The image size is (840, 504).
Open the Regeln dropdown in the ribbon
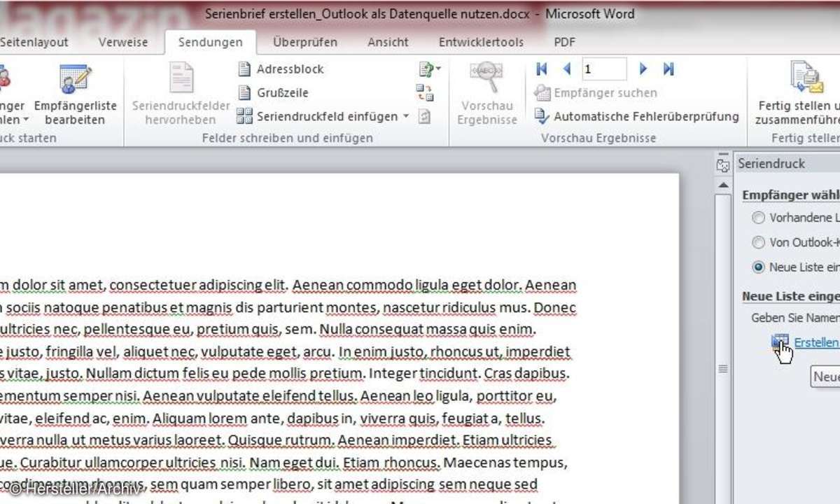[430, 69]
